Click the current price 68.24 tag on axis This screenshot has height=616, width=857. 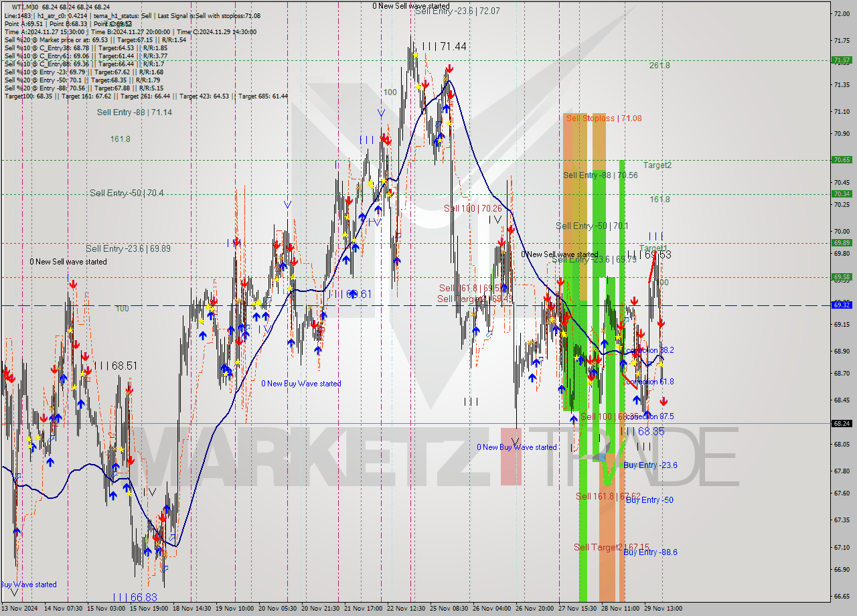point(842,424)
